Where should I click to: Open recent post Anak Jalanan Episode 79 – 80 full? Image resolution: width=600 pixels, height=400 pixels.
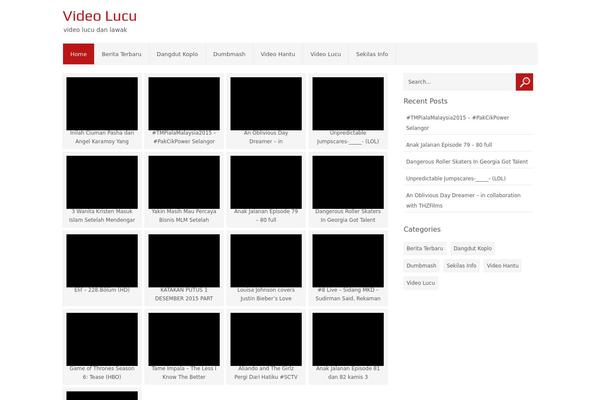[x=449, y=145]
